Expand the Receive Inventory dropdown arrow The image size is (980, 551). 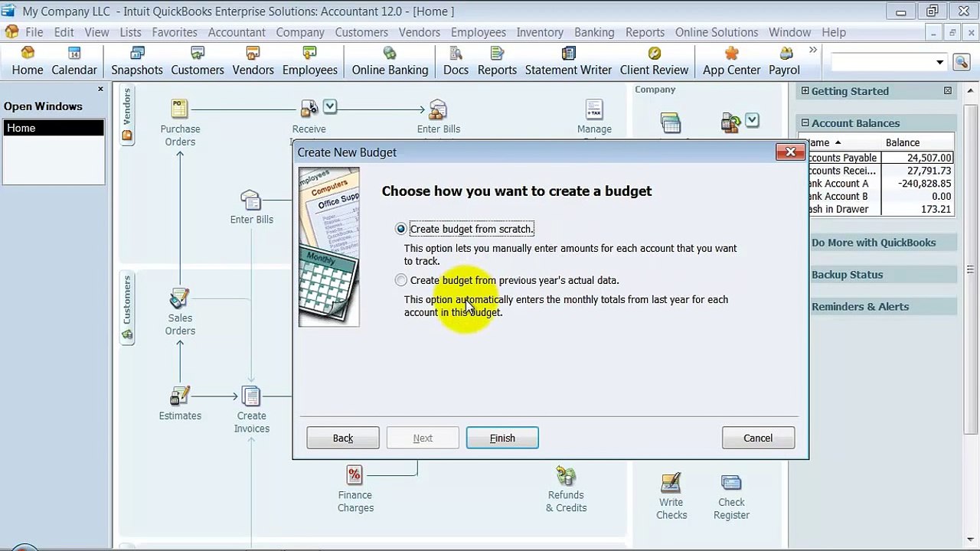pyautogui.click(x=330, y=106)
